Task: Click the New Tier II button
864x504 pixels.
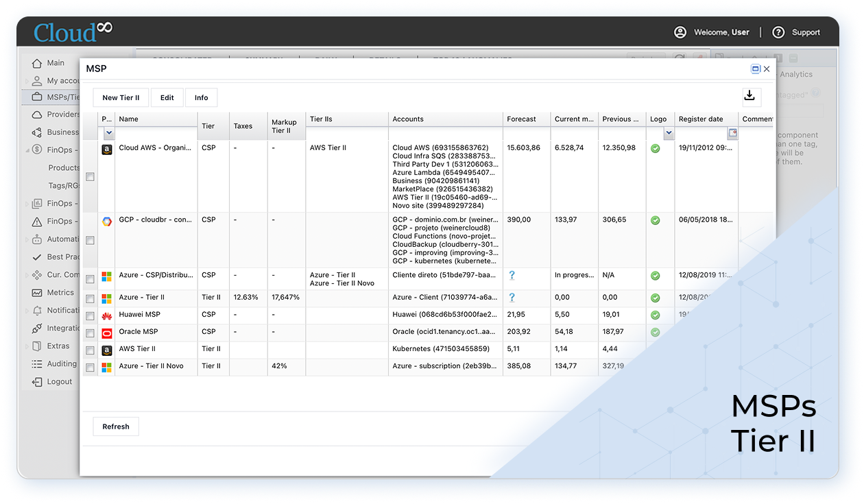Action: click(121, 97)
